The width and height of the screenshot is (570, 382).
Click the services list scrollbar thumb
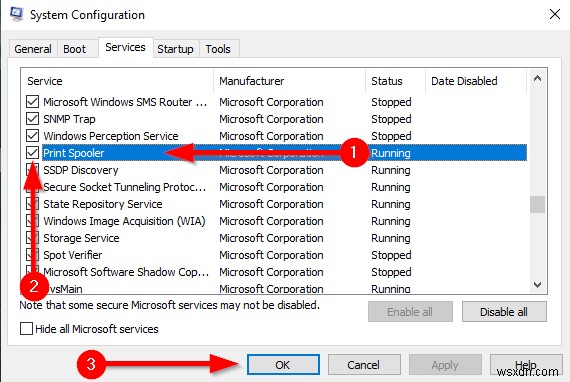537,204
